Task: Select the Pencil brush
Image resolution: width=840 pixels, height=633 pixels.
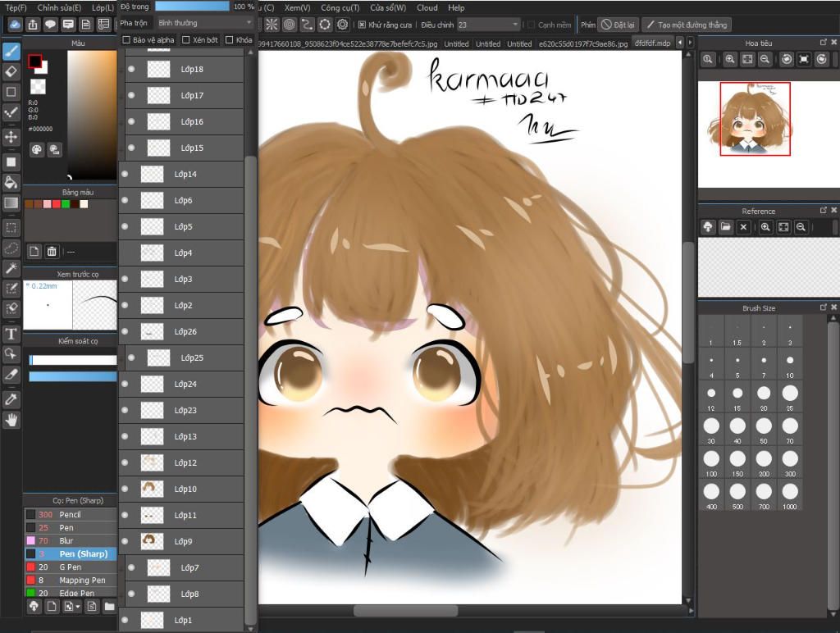Action: tap(71, 515)
